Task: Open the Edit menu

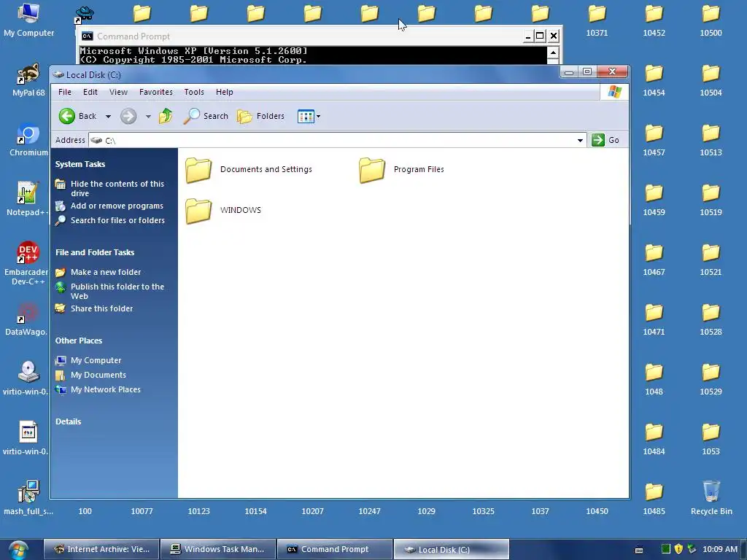Action: pos(90,92)
